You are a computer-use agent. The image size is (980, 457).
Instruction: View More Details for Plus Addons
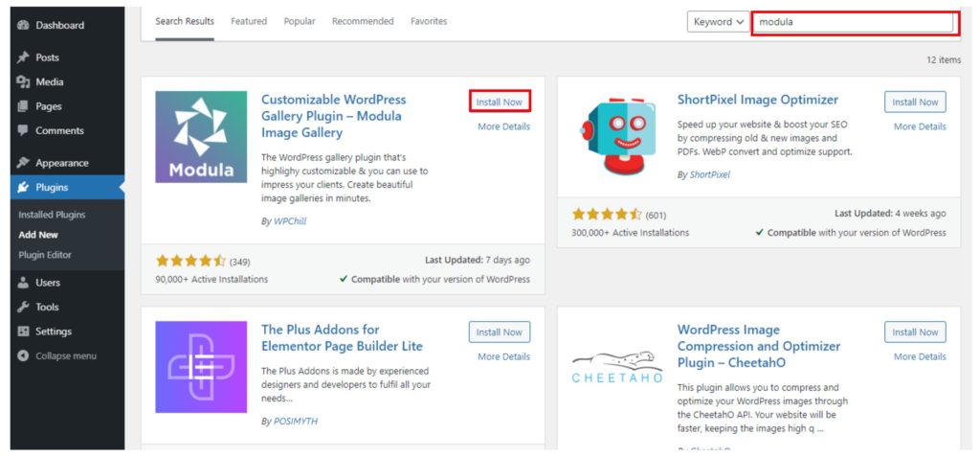coord(503,356)
